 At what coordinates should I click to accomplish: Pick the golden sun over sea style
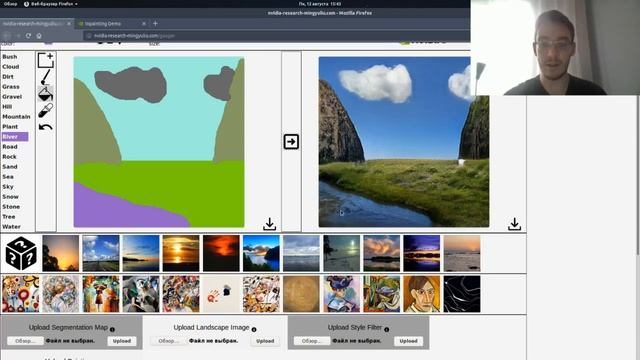181,253
